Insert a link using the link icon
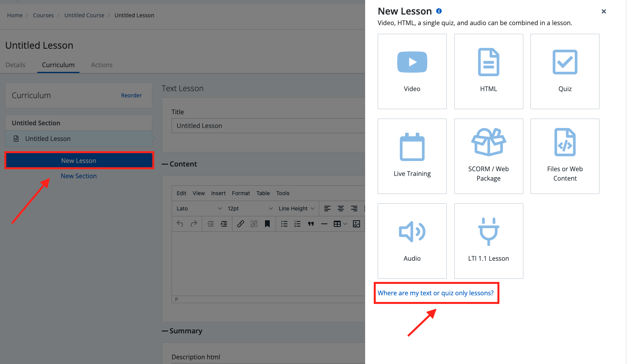This screenshot has width=627, height=364. [x=241, y=224]
